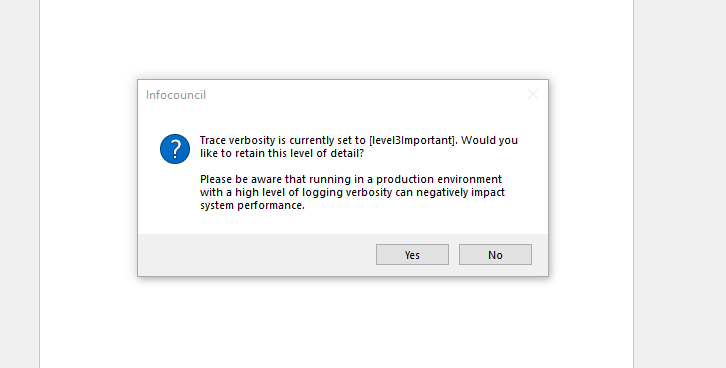Screen dimensions: 726x368
Task: Click the gray margin right of the page
Action: point(680,184)
